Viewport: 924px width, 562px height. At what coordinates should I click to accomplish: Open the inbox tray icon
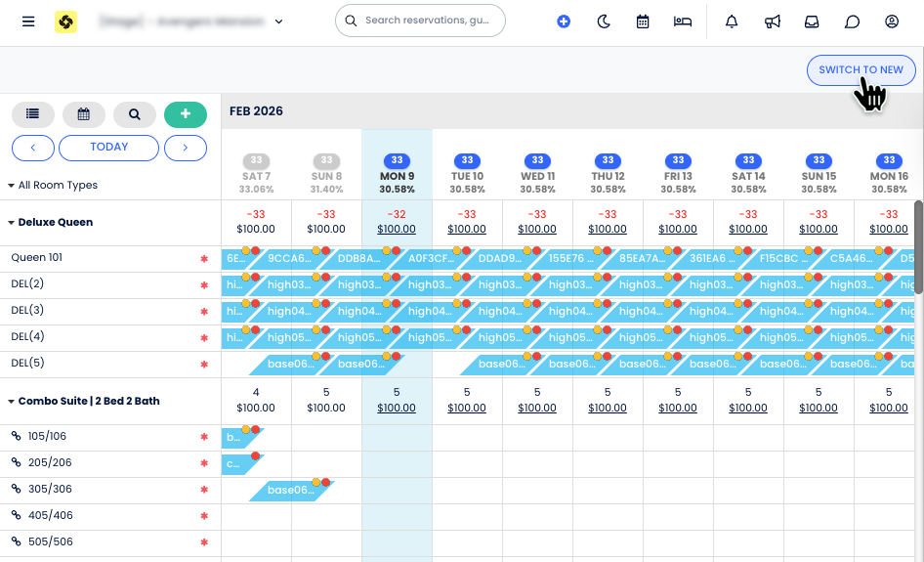pyautogui.click(x=812, y=22)
